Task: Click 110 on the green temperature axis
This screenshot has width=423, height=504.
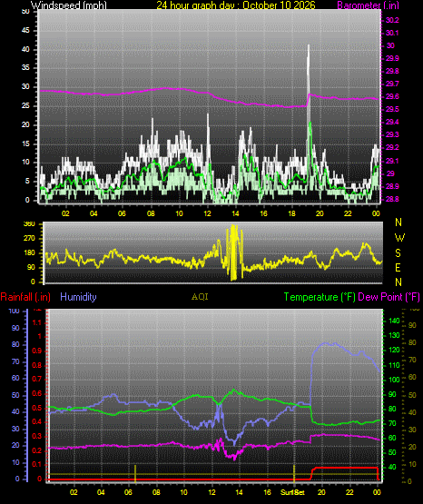Action: (x=394, y=365)
